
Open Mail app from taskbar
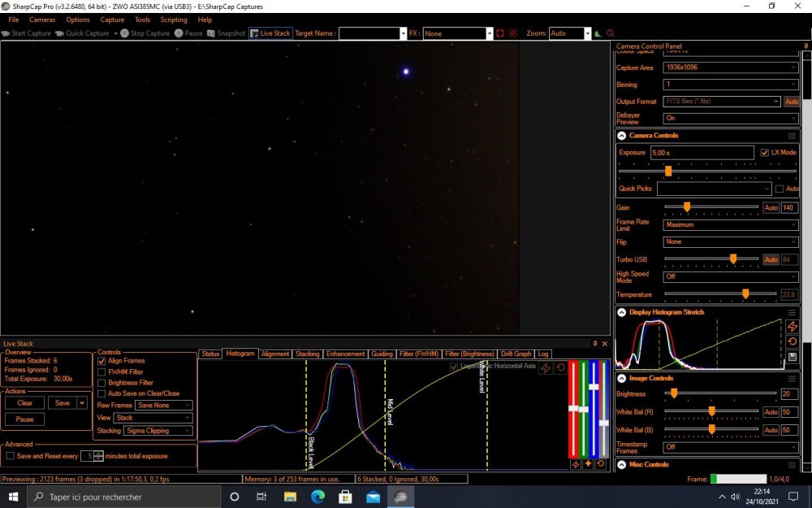pos(373,497)
